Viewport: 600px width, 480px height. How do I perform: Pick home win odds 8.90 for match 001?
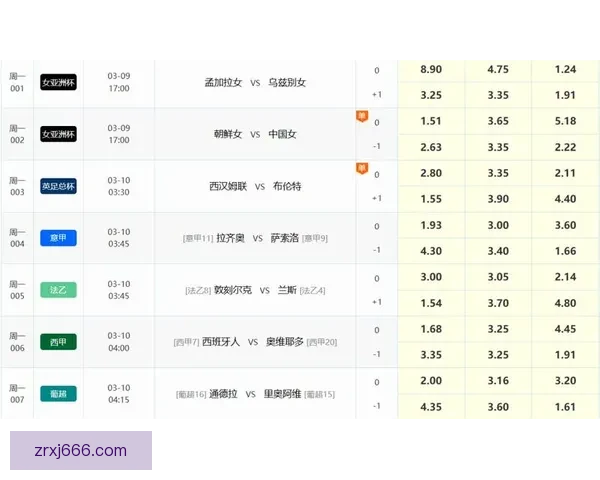(431, 69)
